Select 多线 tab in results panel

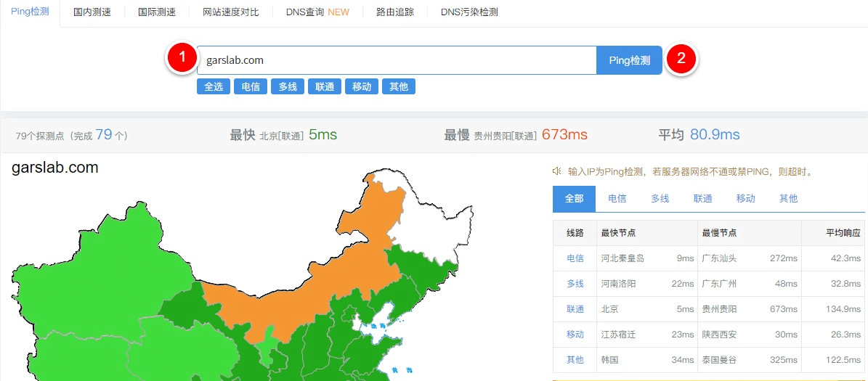660,199
